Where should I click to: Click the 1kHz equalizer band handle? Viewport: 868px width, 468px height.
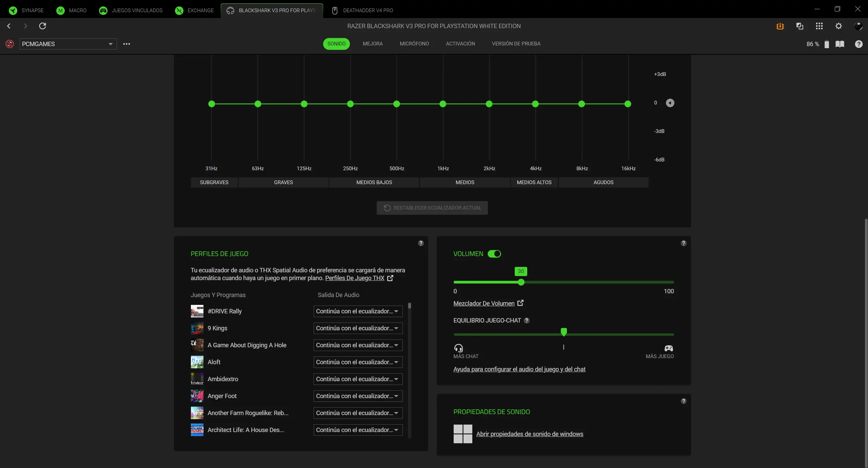[443, 104]
